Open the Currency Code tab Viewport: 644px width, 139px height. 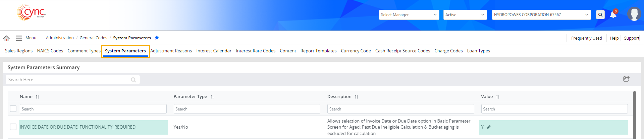point(356,51)
